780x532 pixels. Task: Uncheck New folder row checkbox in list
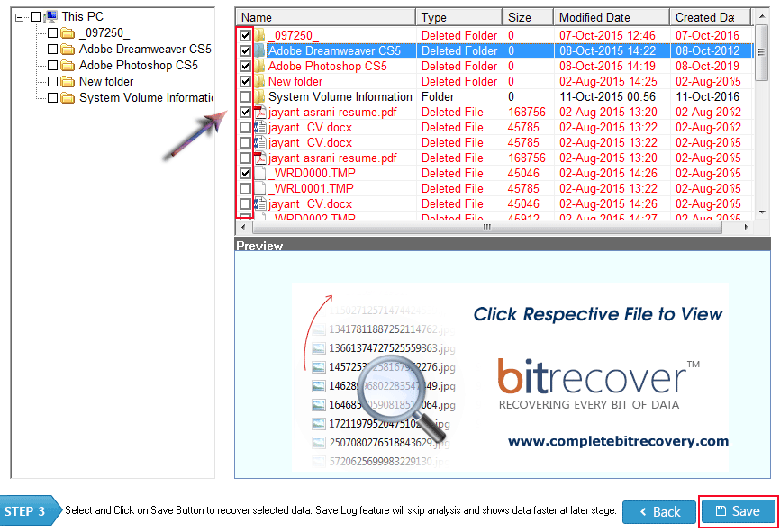coord(245,81)
